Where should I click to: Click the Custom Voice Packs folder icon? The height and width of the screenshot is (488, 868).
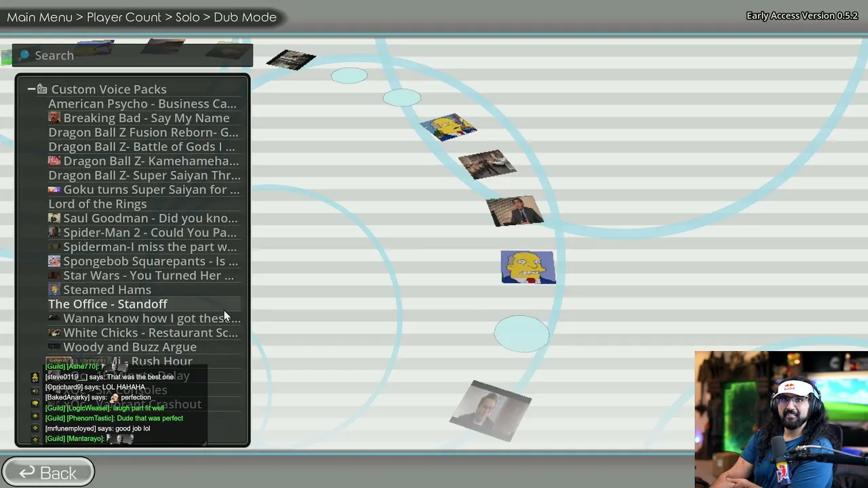point(42,89)
